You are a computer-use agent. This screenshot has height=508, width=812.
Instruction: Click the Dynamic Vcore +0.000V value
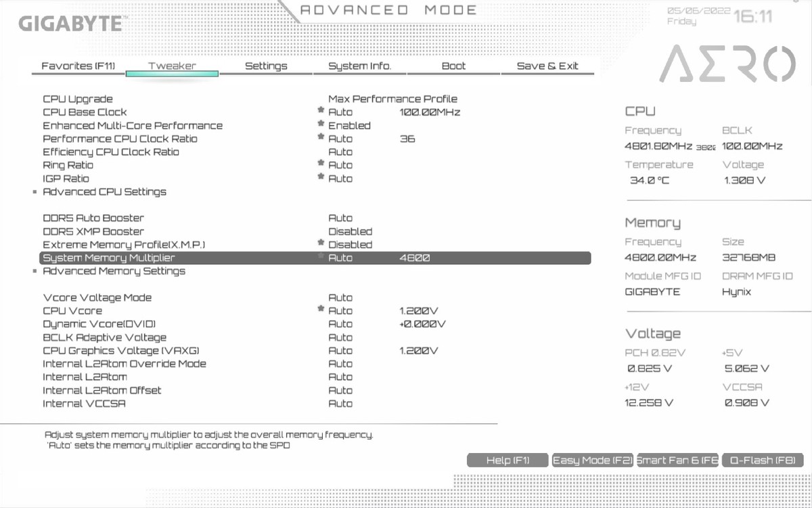423,324
